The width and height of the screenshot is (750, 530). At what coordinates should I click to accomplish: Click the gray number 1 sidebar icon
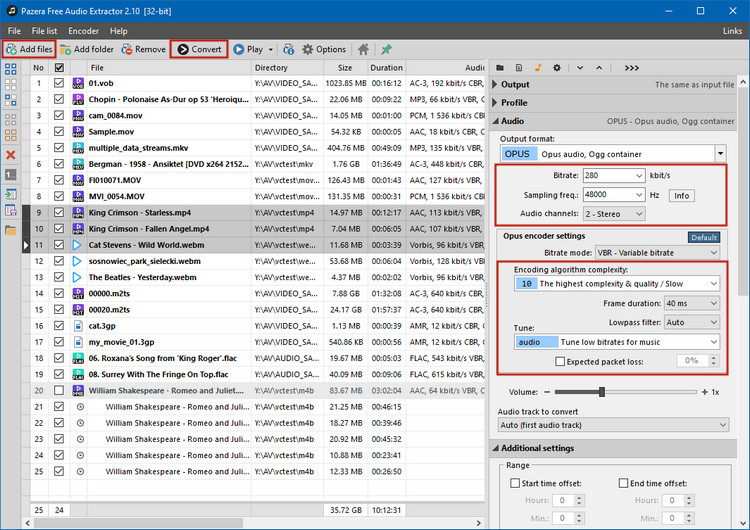(11, 175)
